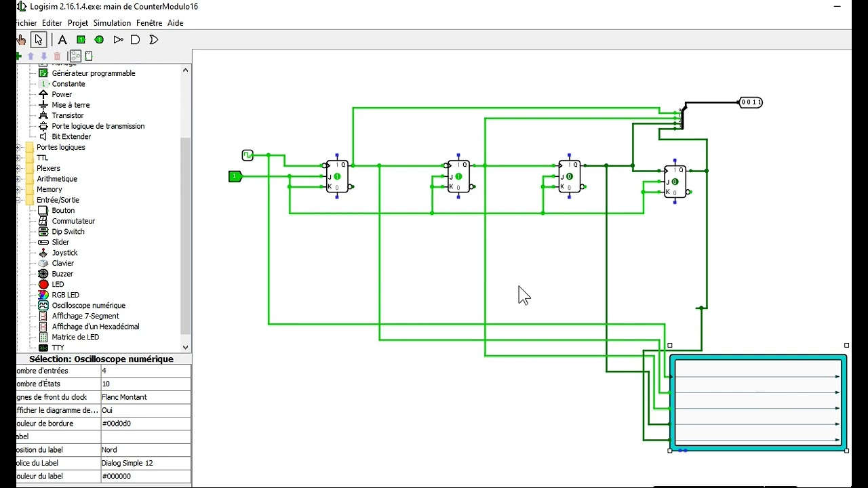Image resolution: width=868 pixels, height=488 pixels.
Task: Expand the Memory folder
Action: coord(19,190)
